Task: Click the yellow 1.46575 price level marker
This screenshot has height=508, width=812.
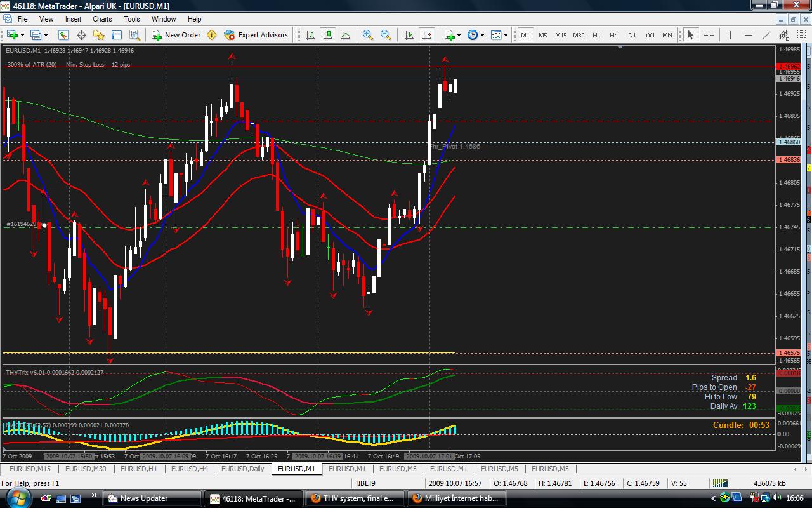Action: tap(789, 352)
